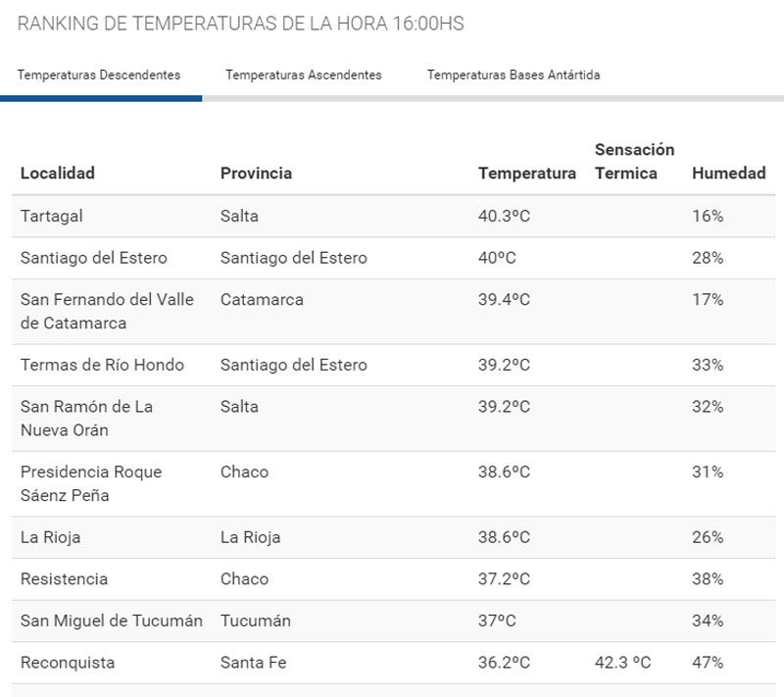The width and height of the screenshot is (784, 697).
Task: Click the Provincia column header
Action: tap(256, 174)
